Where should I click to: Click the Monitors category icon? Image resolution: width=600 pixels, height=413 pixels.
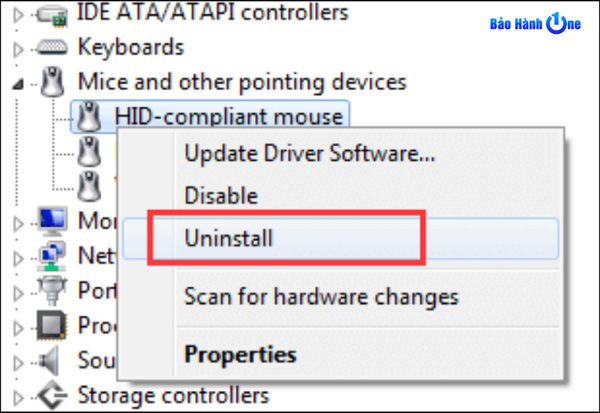(x=52, y=221)
